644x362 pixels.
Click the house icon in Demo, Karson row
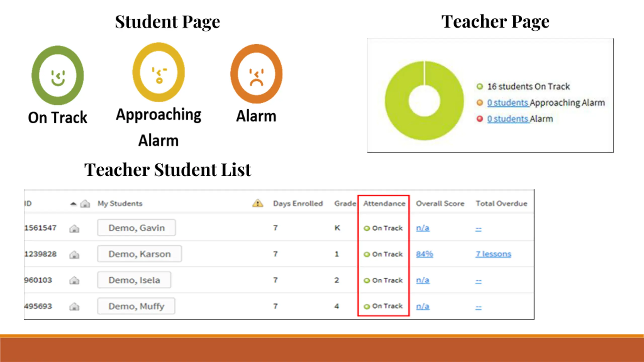click(74, 255)
